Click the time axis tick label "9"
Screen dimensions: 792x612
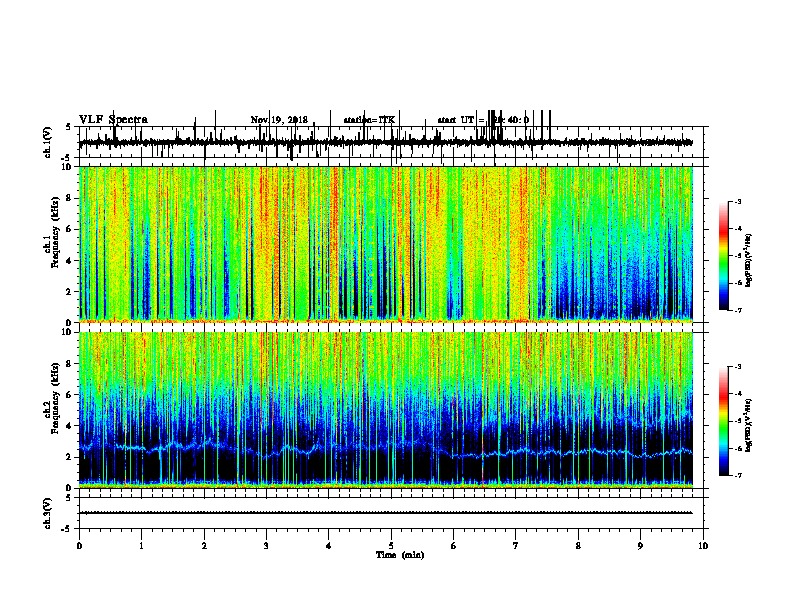[640, 546]
